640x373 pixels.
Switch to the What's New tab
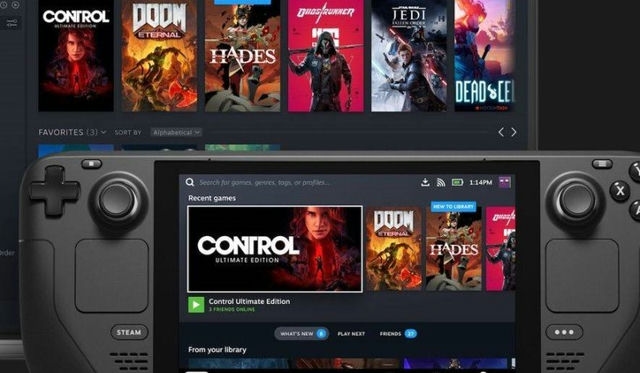(301, 333)
